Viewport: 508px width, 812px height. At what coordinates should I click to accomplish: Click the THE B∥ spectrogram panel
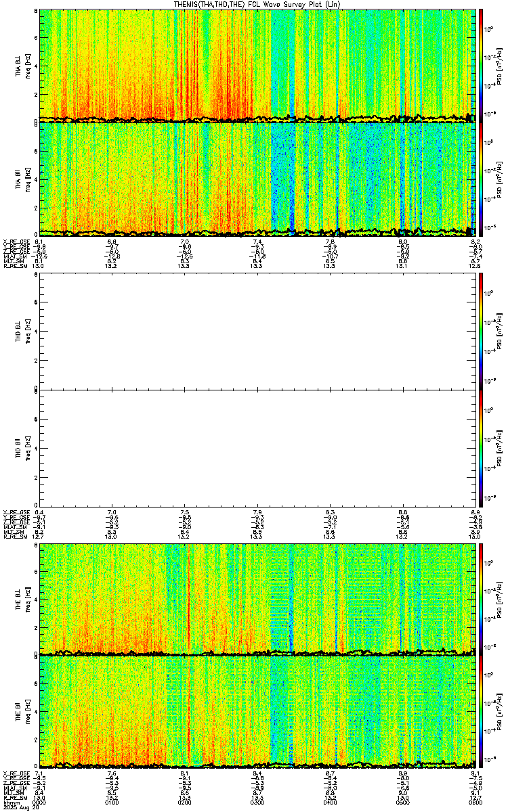click(x=257, y=713)
